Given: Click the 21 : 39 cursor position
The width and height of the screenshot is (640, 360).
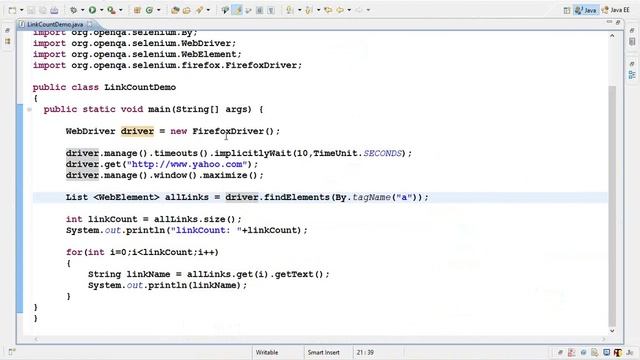Looking at the screenshot, I should pyautogui.click(x=365, y=352).
